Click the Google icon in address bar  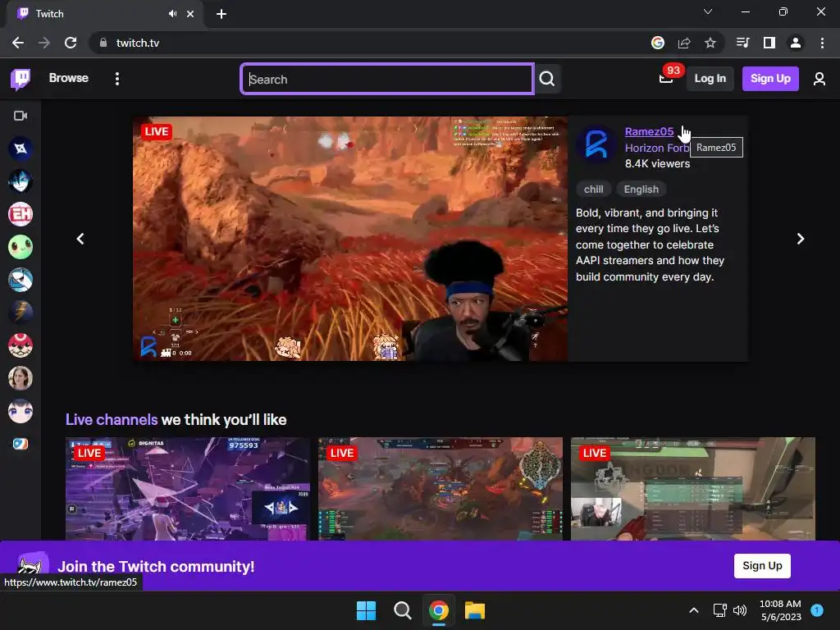pos(658,43)
